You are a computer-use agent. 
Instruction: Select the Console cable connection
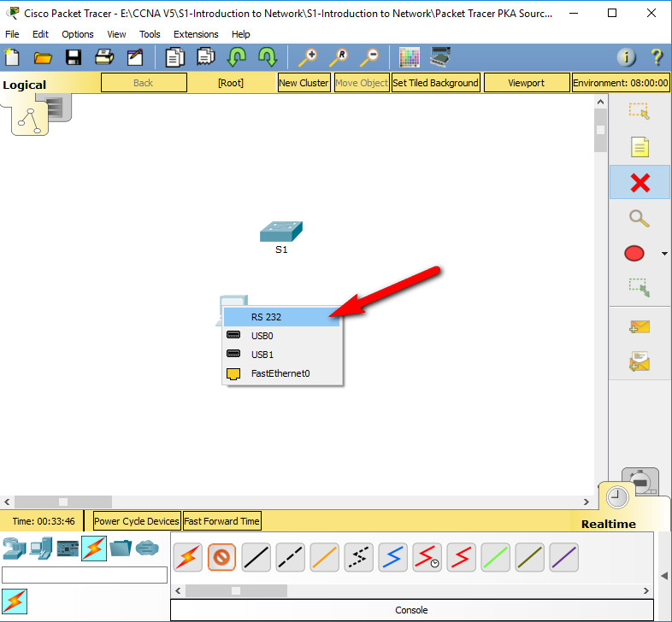[221, 558]
